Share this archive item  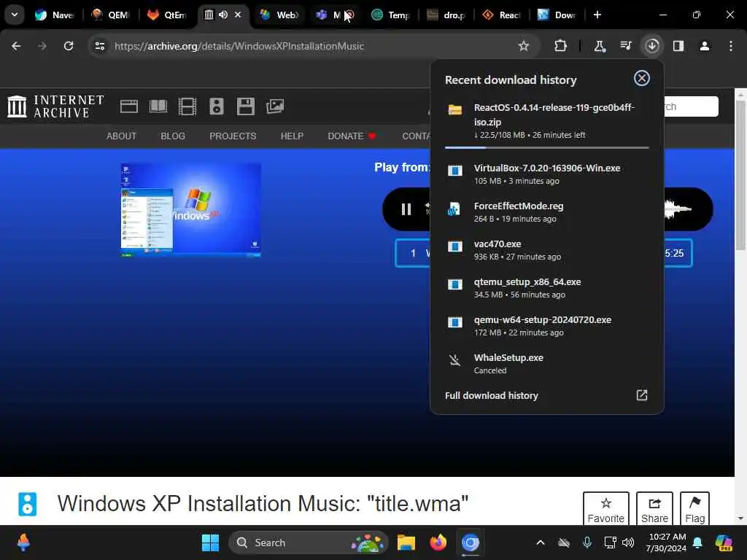click(654, 508)
